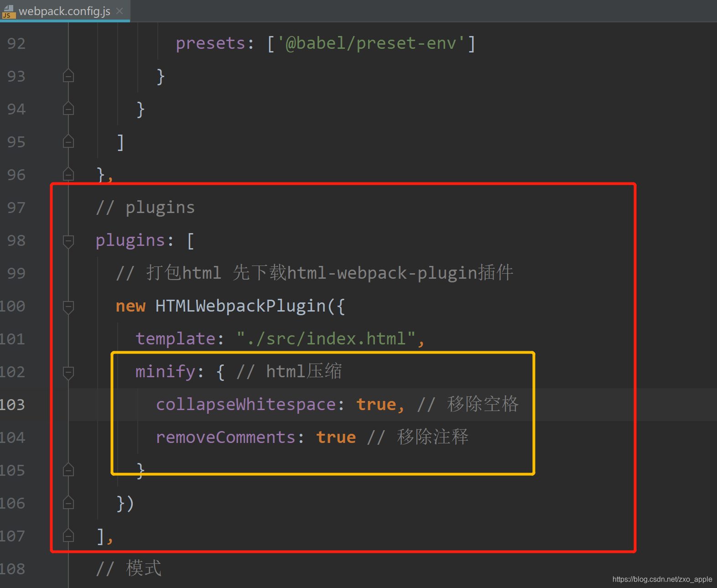
Task: Click the '@babel/preset-env' string
Action: (x=371, y=43)
